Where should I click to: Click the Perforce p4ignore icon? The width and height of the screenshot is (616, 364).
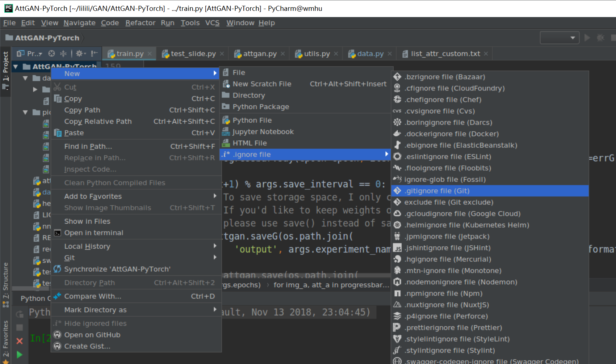397,316
